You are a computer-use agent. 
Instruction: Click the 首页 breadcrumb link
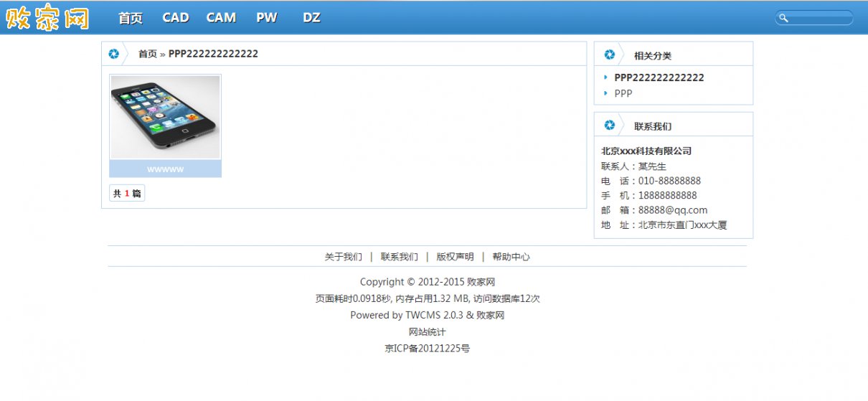tap(147, 54)
